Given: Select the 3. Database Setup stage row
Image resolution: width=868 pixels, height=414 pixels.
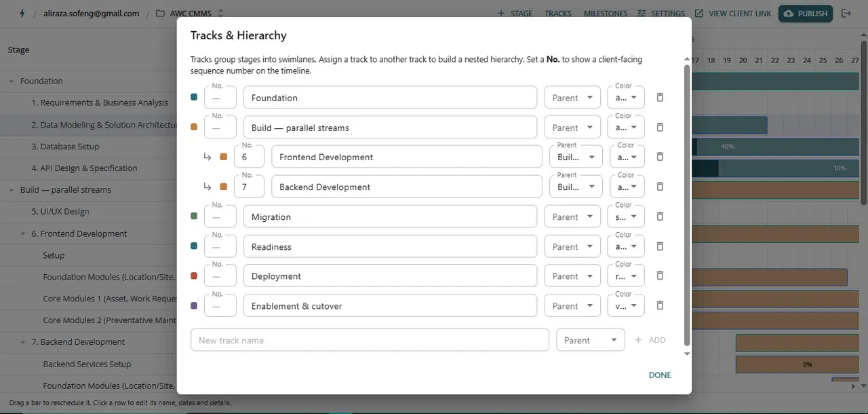Looking at the screenshot, I should coord(88,147).
